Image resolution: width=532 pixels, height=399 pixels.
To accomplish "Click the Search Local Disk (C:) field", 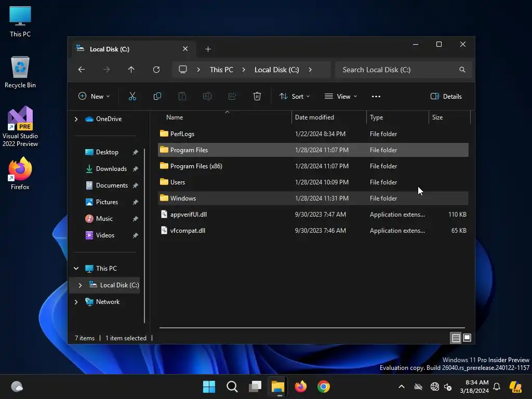I will pyautogui.click(x=403, y=70).
